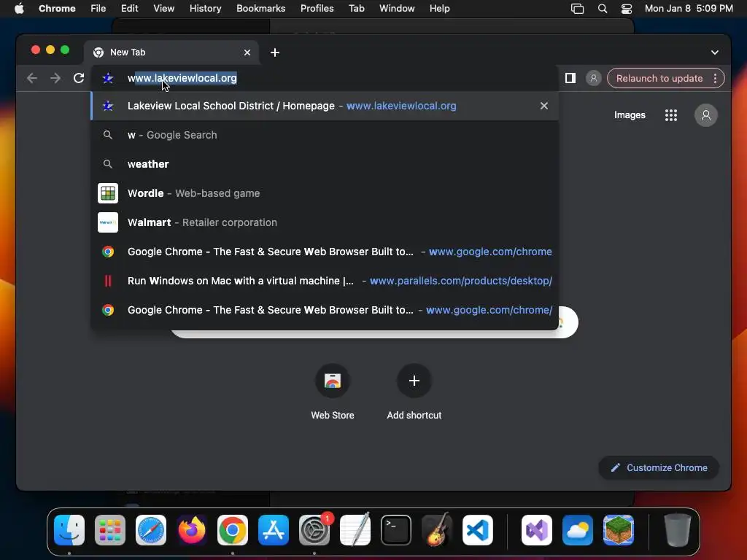Remove the Lakeview Local suggestion with X

point(544,106)
